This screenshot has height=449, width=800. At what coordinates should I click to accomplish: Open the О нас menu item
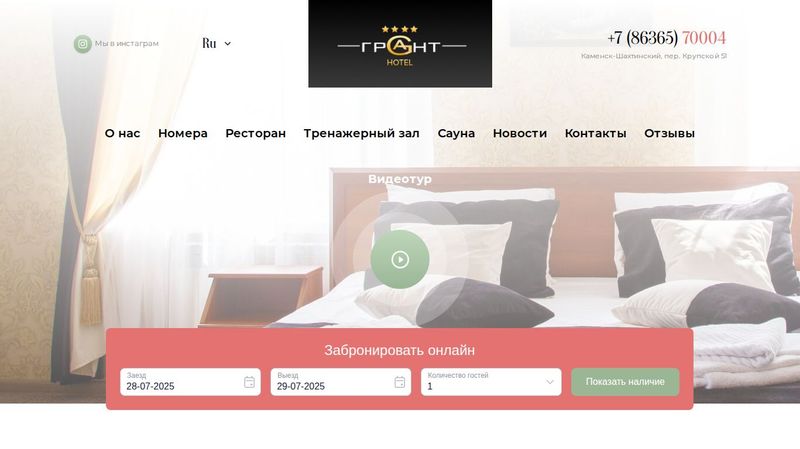(122, 133)
